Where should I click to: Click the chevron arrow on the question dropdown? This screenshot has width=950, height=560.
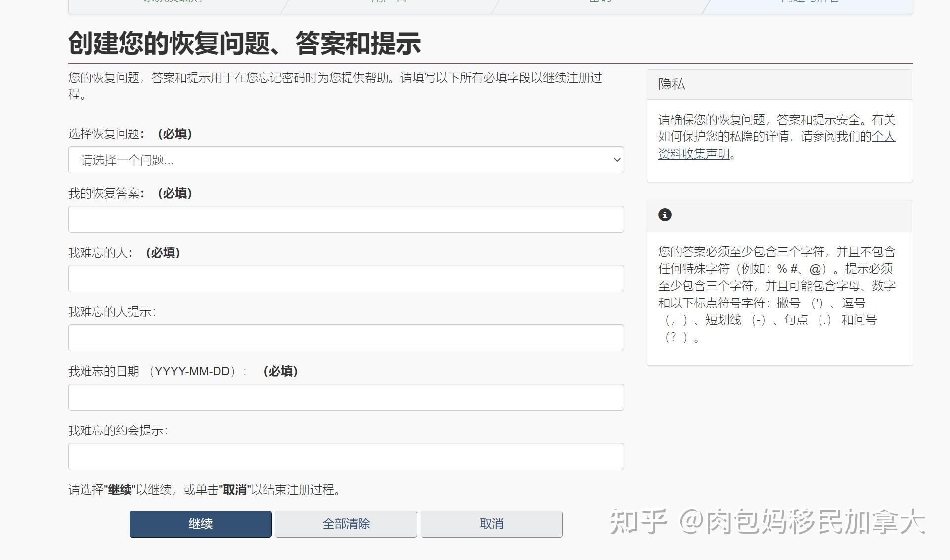point(616,160)
